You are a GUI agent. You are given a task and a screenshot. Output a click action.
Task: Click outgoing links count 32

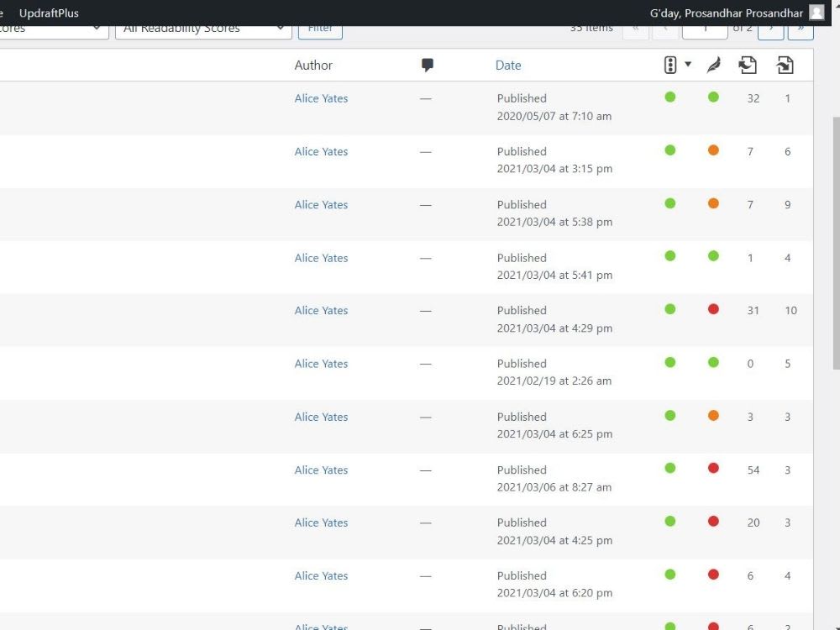click(753, 98)
